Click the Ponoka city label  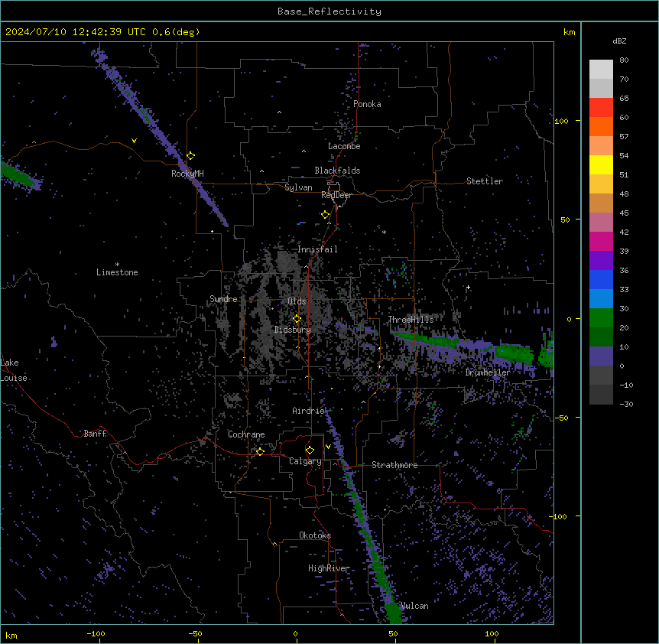pyautogui.click(x=367, y=104)
